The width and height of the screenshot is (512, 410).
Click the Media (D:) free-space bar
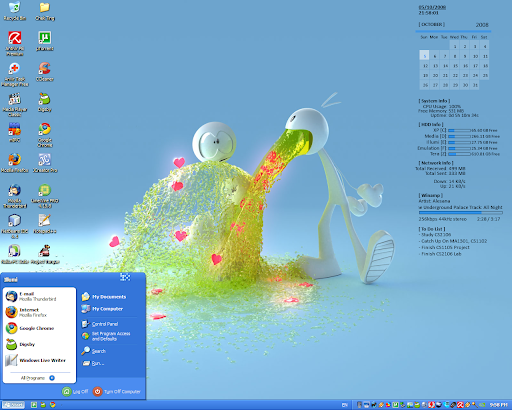click(459, 136)
